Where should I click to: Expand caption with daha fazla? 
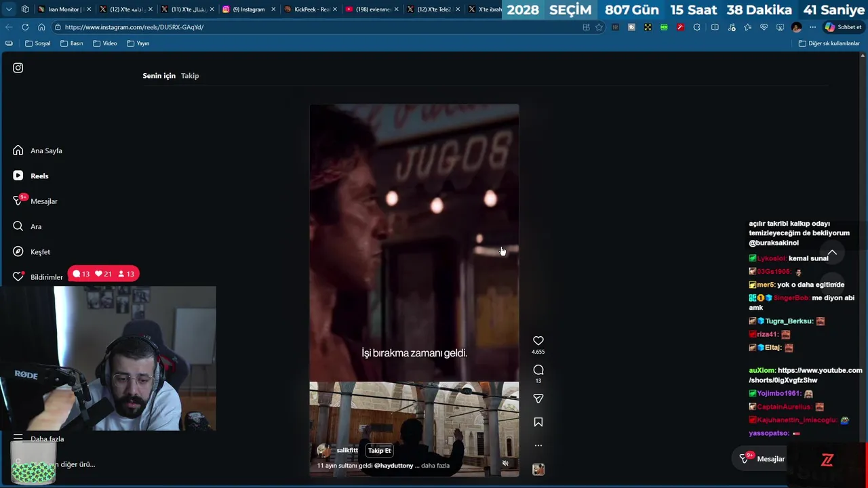(435, 466)
